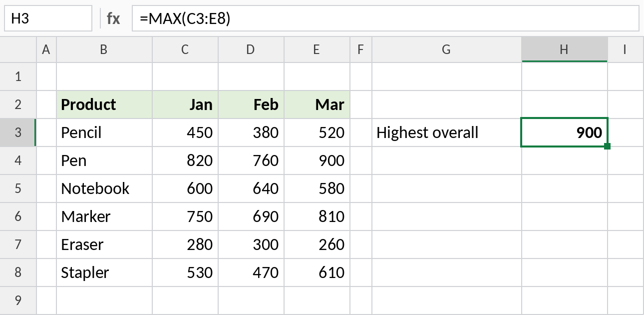Select row 7 header
This screenshot has width=644, height=315.
tap(18, 244)
